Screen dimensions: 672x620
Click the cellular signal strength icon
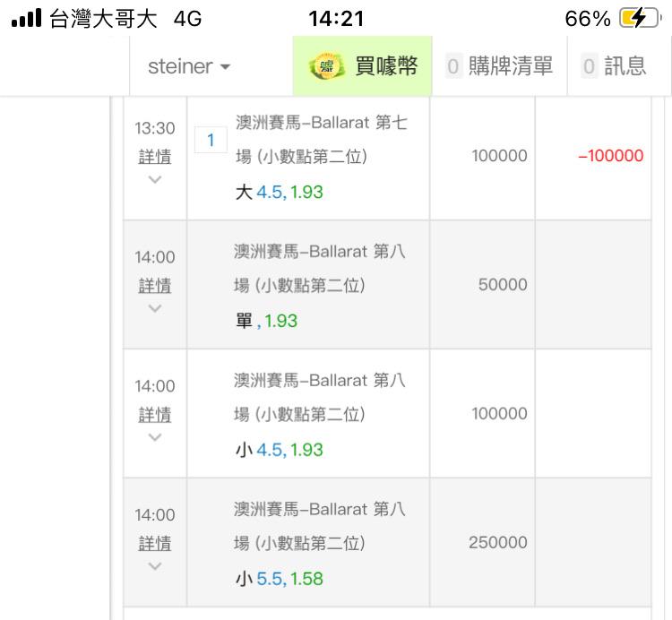click(x=27, y=19)
